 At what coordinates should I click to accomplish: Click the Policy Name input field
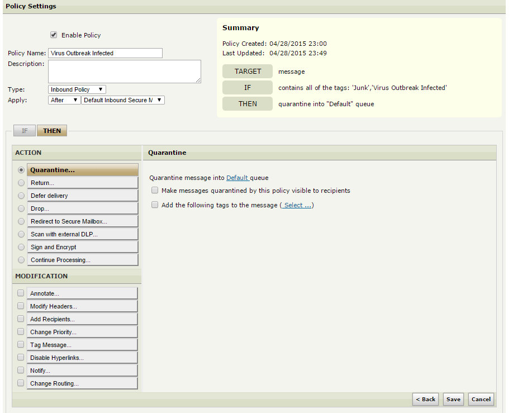pyautogui.click(x=105, y=53)
